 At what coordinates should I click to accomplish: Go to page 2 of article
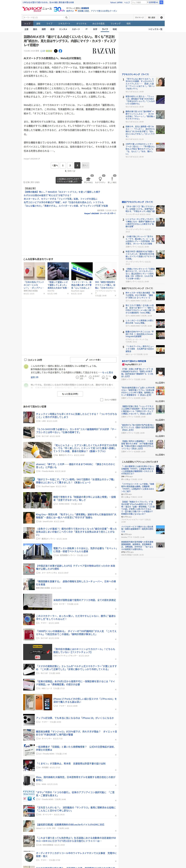[x=70, y=165]
